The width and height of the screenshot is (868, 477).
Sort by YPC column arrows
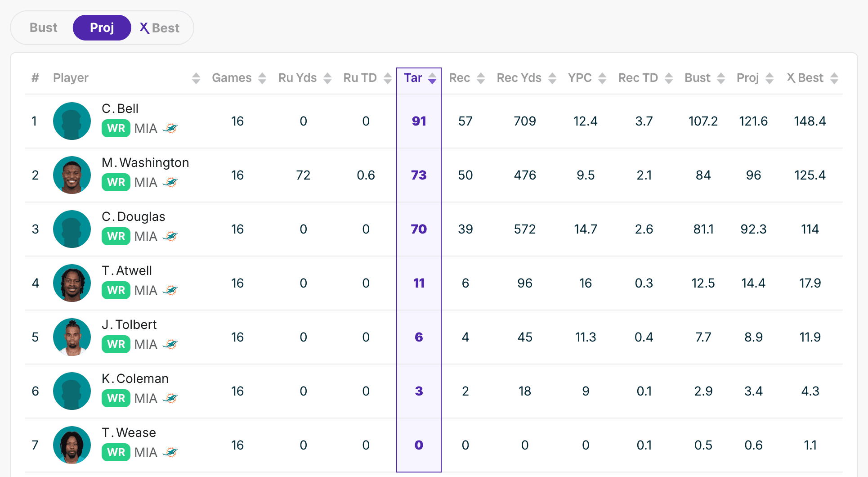click(602, 78)
